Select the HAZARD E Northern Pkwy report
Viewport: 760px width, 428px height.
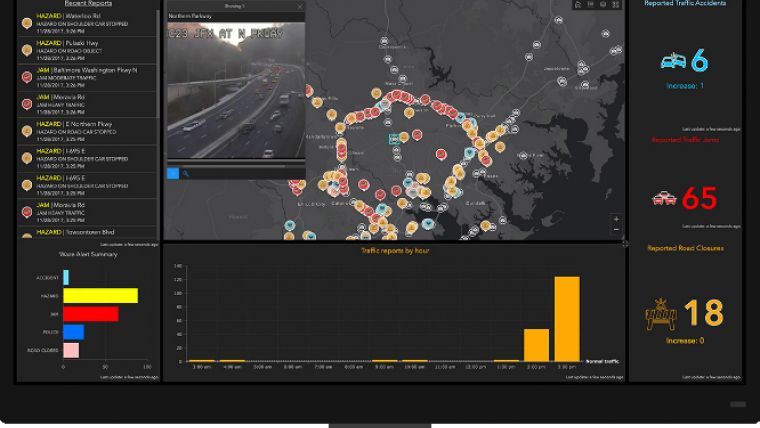click(88, 131)
